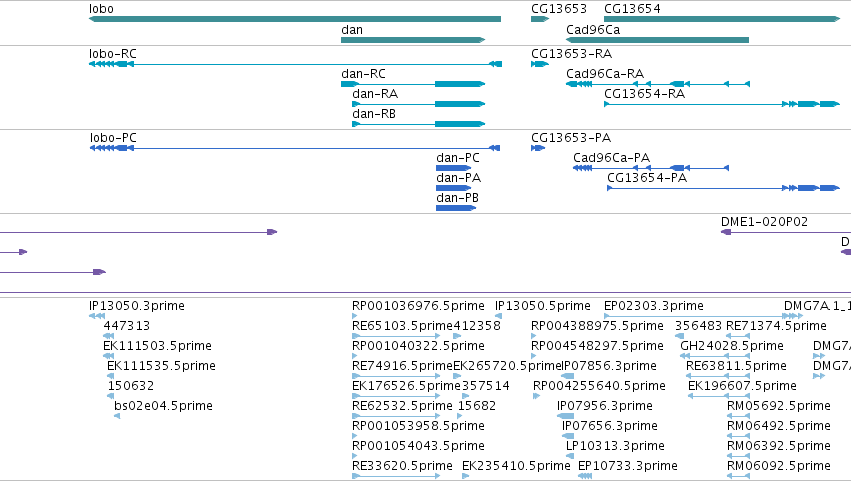Open the GH24028.5prime EST label
Image resolution: width=851 pixels, height=481 pixels.
[x=732, y=346]
